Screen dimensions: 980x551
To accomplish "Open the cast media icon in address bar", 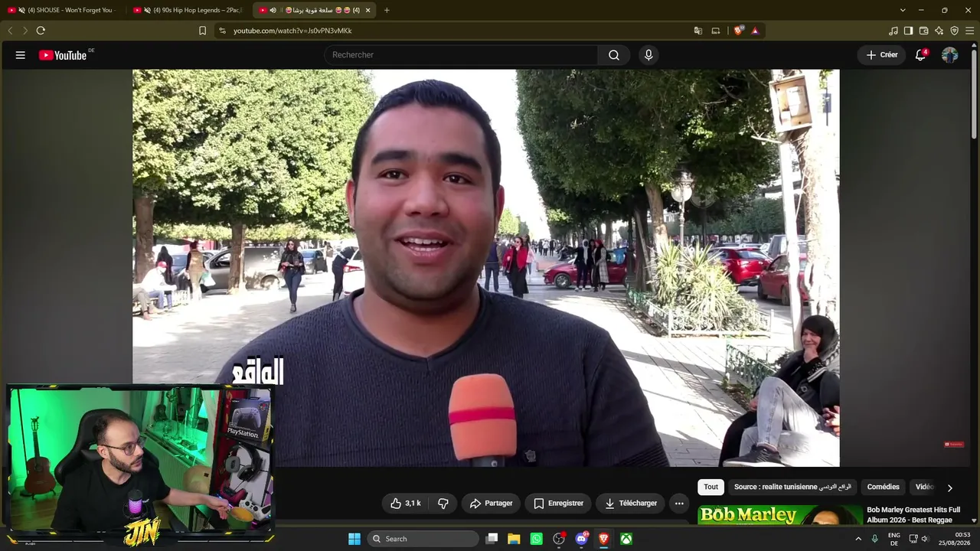I will [716, 31].
